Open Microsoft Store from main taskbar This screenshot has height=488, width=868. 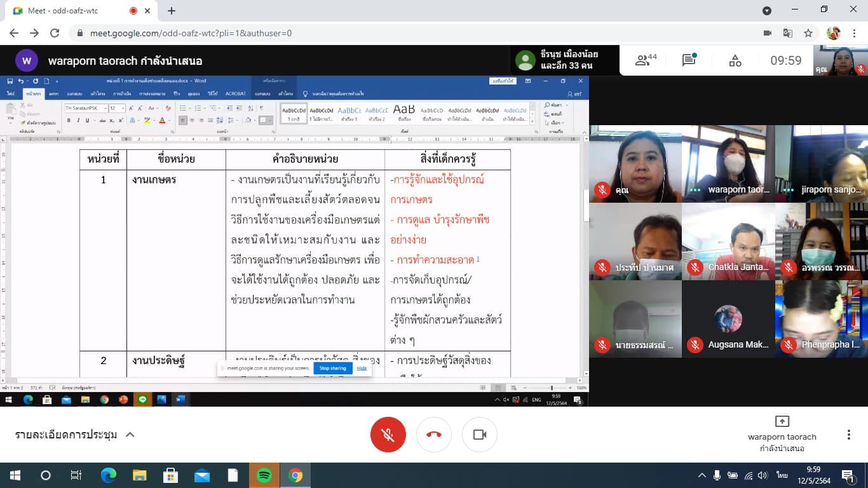[x=170, y=475]
